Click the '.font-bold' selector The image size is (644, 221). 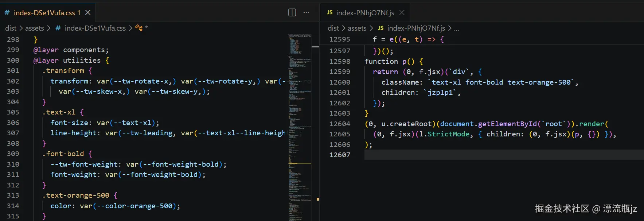[63, 154]
